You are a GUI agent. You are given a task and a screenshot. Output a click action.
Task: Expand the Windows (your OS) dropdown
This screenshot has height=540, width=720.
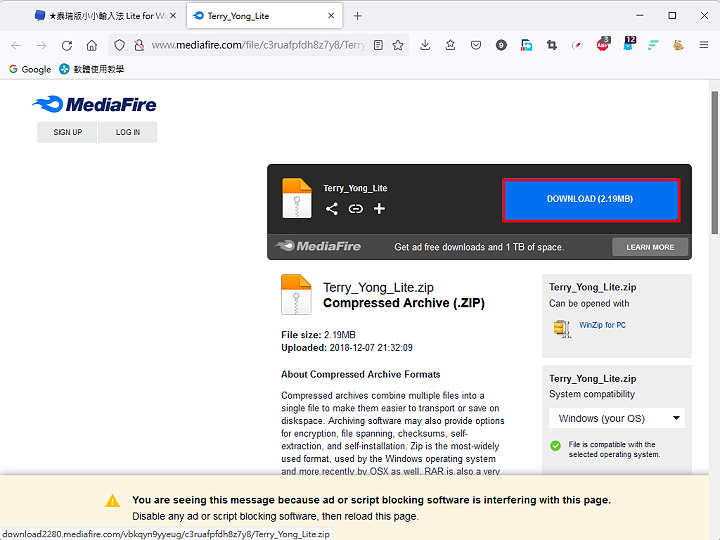click(x=617, y=418)
